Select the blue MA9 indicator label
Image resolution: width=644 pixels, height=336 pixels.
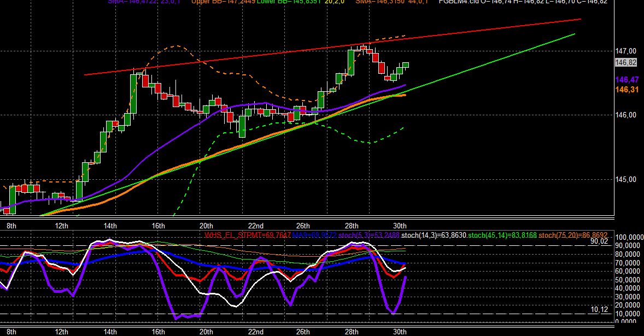point(314,235)
